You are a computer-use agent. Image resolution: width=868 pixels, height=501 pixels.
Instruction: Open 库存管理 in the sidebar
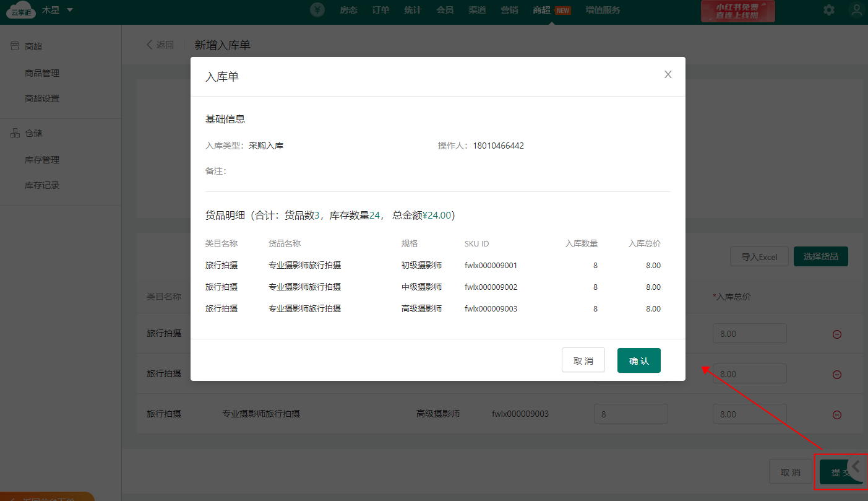coord(42,160)
